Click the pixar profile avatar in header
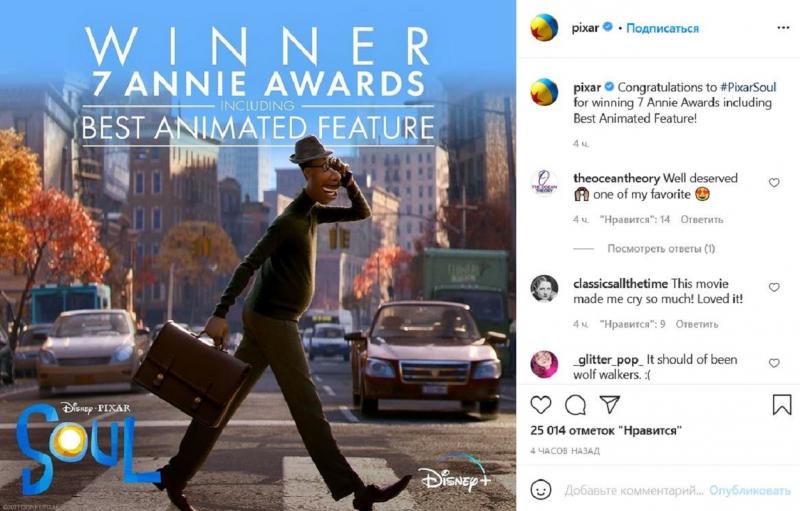The image size is (800, 511). (x=544, y=28)
